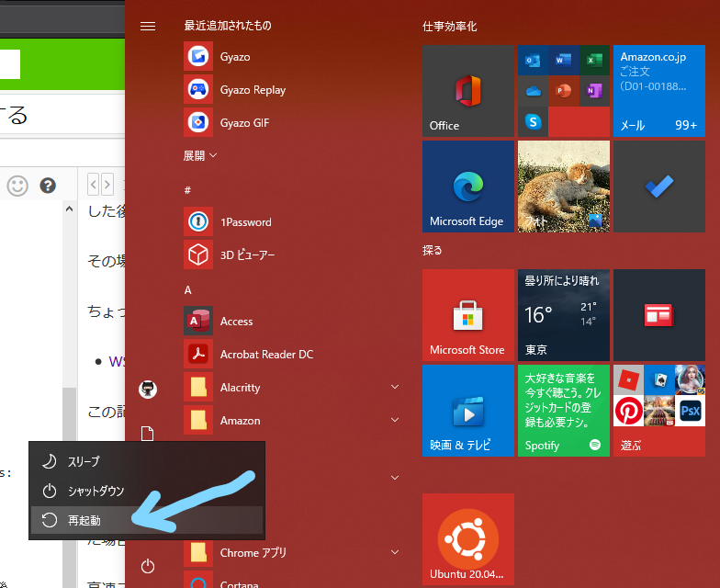
Task: Open Excel in Office apps tile
Action: [594, 61]
